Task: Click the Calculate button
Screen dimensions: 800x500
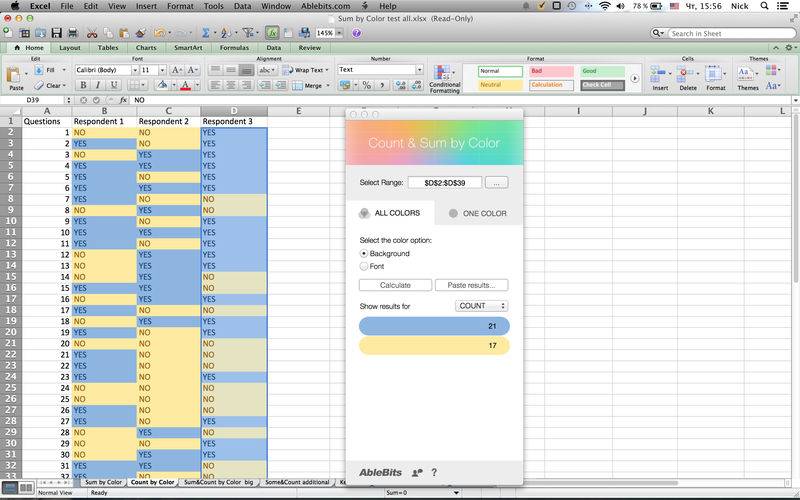Action: (x=395, y=285)
